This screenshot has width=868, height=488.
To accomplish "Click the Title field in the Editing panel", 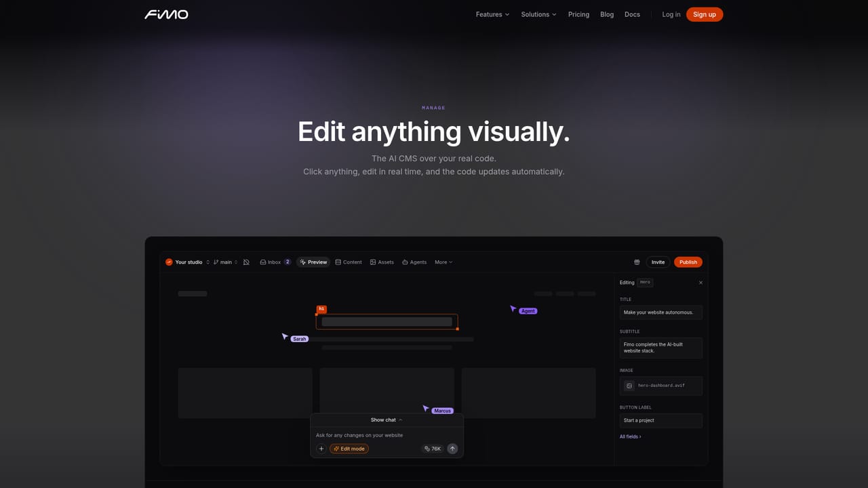I will coord(661,312).
